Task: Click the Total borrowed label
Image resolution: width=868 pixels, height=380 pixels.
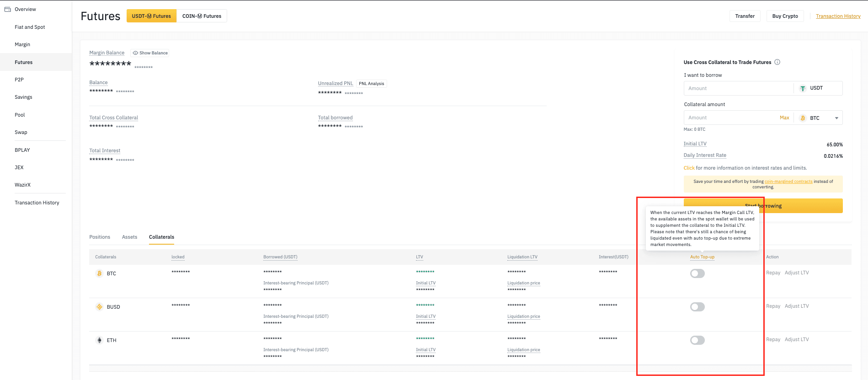Action: (x=335, y=118)
